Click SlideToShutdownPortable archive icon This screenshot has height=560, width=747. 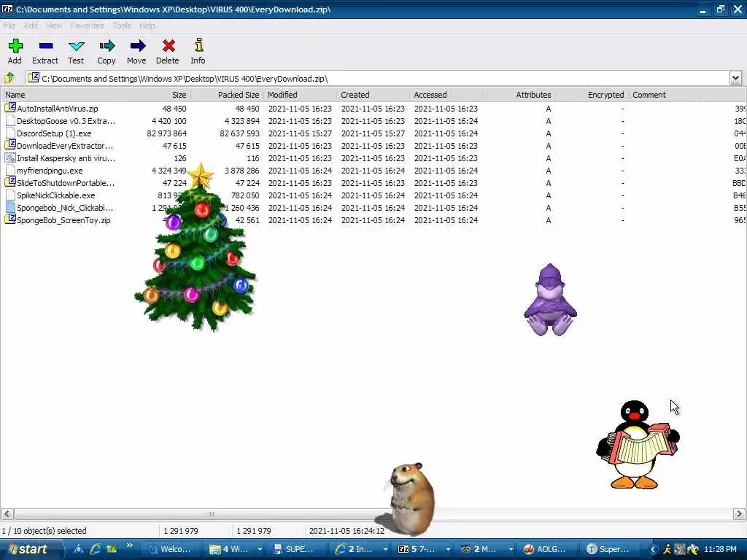tap(10, 182)
